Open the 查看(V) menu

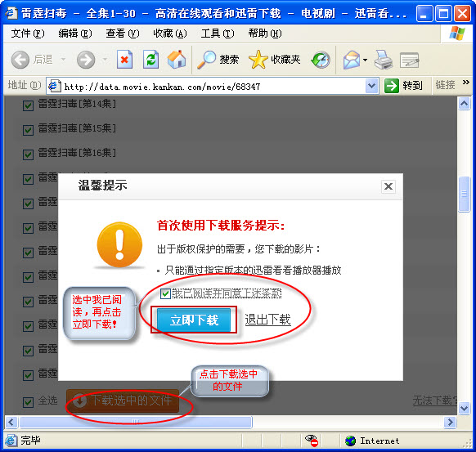click(123, 33)
